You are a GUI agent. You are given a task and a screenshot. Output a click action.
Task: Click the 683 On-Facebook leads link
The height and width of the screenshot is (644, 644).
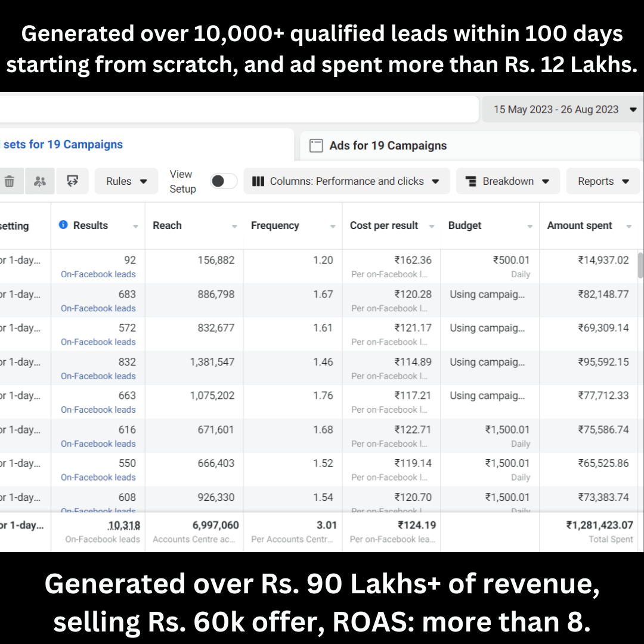98,308
